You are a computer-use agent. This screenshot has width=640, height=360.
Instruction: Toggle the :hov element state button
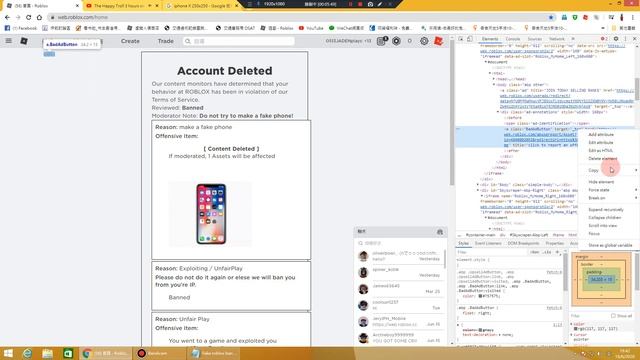point(535,252)
